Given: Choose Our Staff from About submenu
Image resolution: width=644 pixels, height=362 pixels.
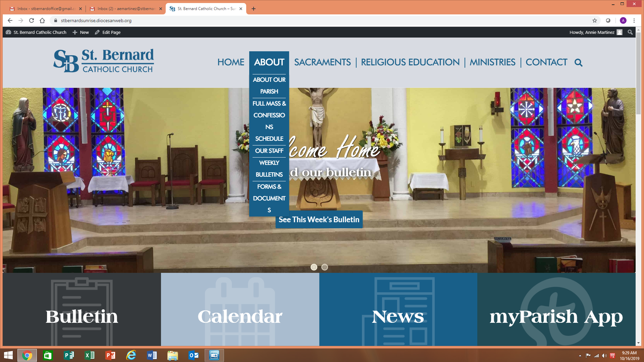Looking at the screenshot, I should tap(269, 151).
